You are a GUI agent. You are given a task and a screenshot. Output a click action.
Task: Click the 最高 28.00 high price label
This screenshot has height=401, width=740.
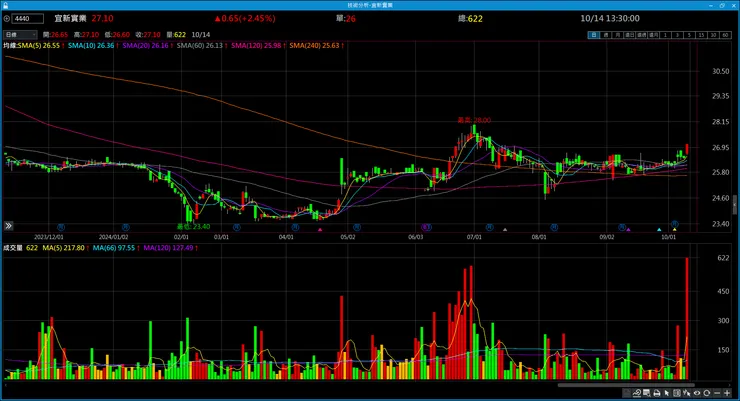point(474,120)
